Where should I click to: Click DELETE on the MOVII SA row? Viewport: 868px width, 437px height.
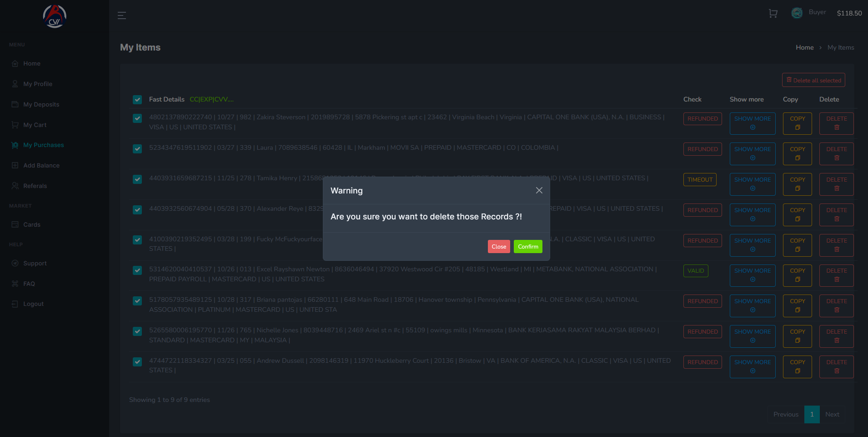(837, 154)
